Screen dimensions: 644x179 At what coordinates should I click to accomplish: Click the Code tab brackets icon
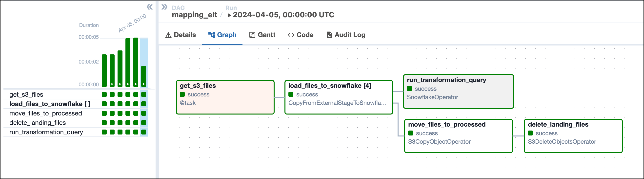coord(291,35)
